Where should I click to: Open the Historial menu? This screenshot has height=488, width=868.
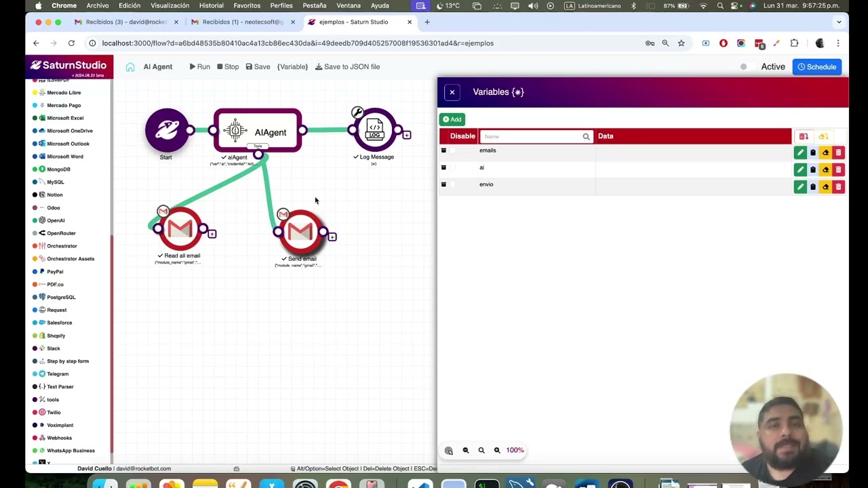(x=211, y=5)
